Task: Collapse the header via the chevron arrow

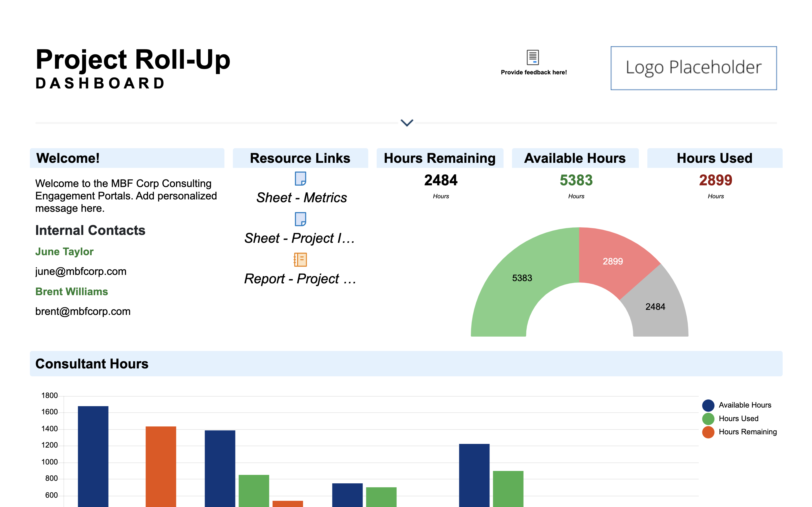Action: pos(407,123)
